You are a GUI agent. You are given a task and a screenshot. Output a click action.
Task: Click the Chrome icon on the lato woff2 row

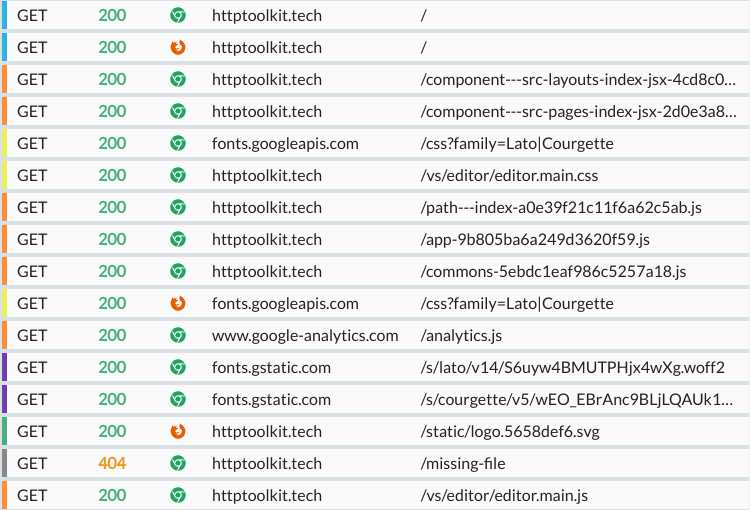click(178, 368)
